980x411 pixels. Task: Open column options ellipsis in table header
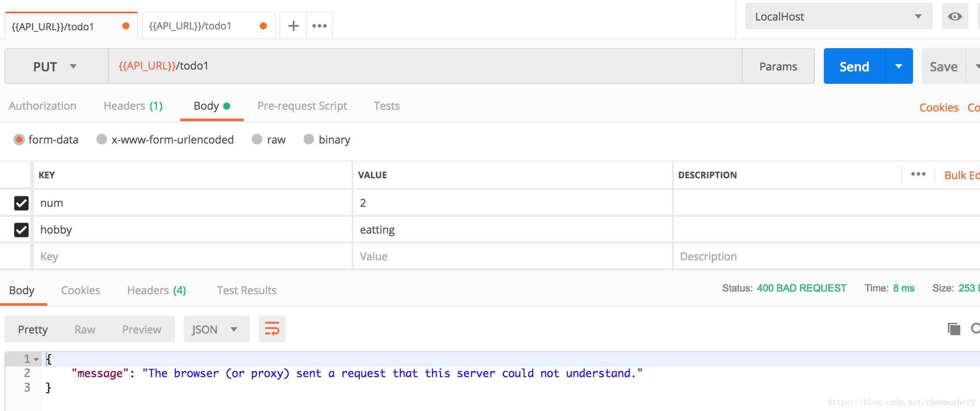click(x=918, y=174)
